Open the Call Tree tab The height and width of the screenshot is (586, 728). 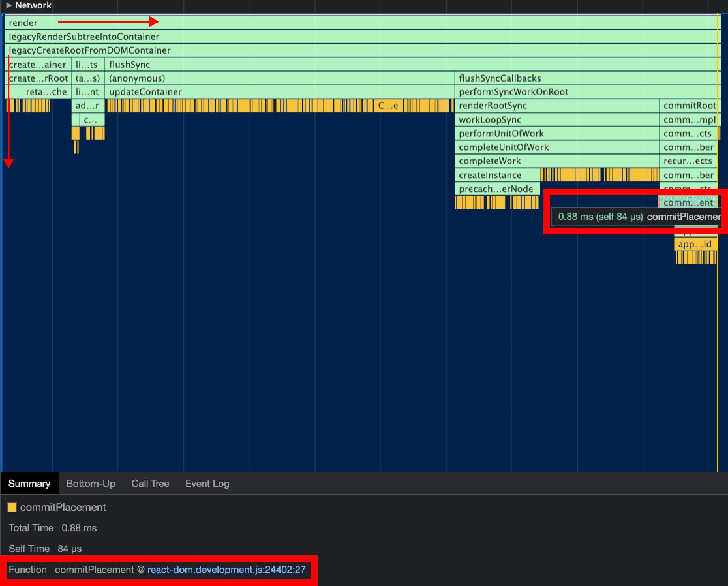tap(150, 483)
